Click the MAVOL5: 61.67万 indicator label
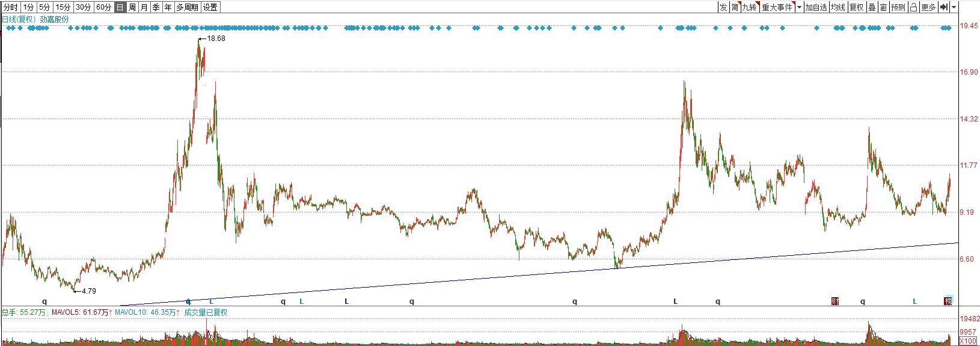 coord(82,312)
